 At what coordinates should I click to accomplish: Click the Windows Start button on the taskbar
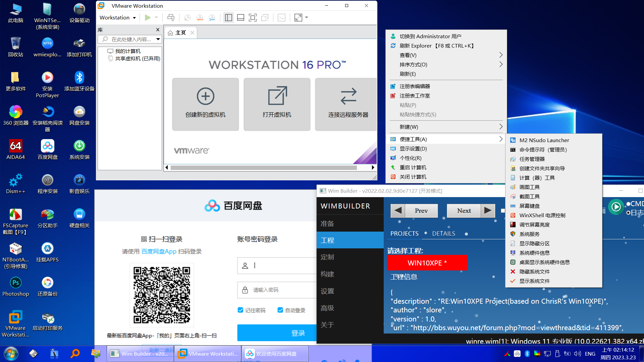11,354
